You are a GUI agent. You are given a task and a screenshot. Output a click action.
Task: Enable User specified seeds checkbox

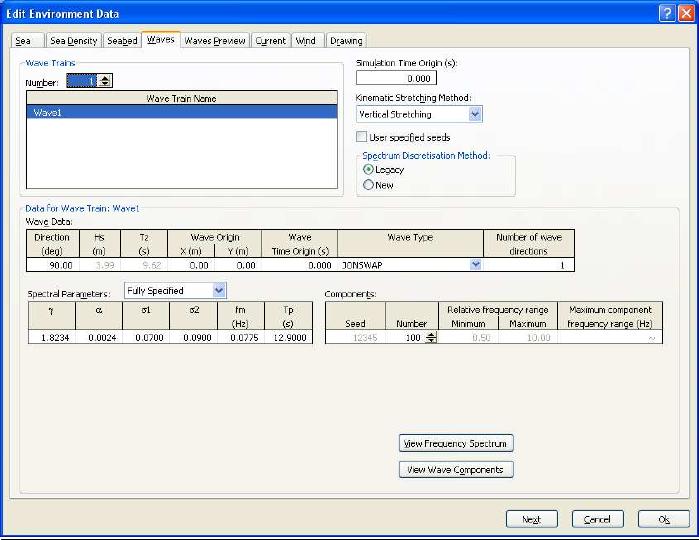[x=363, y=137]
